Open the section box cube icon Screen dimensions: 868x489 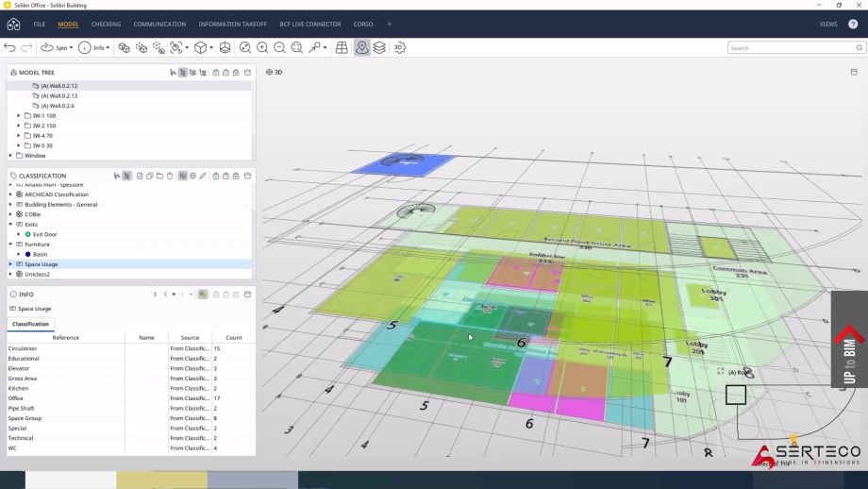tap(225, 47)
